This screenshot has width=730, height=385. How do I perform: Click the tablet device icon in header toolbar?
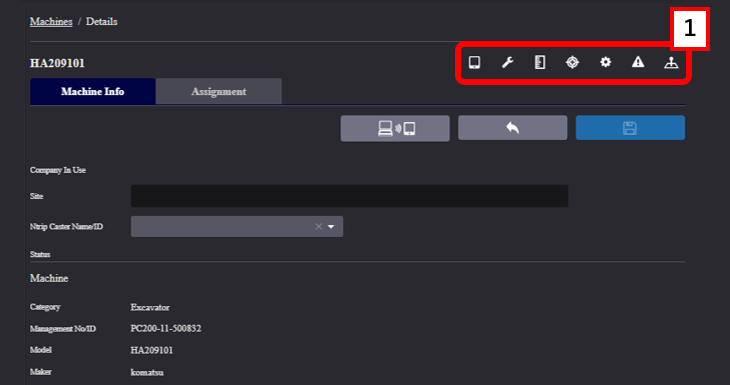(x=474, y=62)
